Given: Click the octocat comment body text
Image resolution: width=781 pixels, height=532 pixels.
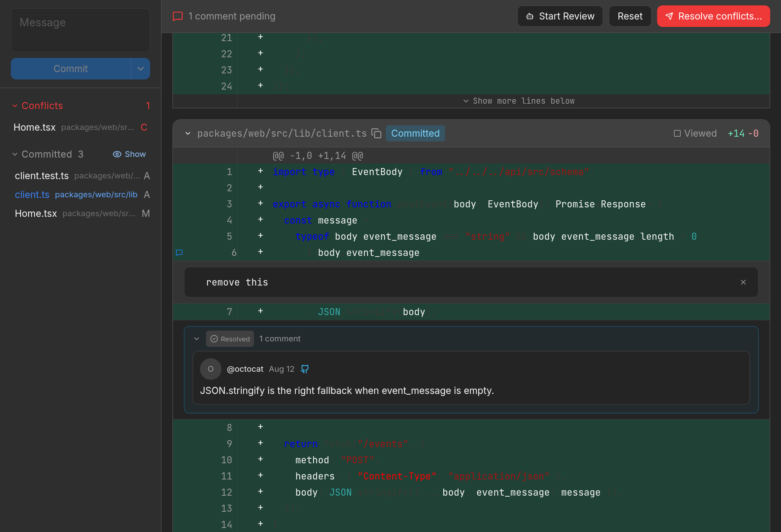Looking at the screenshot, I should coord(347,391).
